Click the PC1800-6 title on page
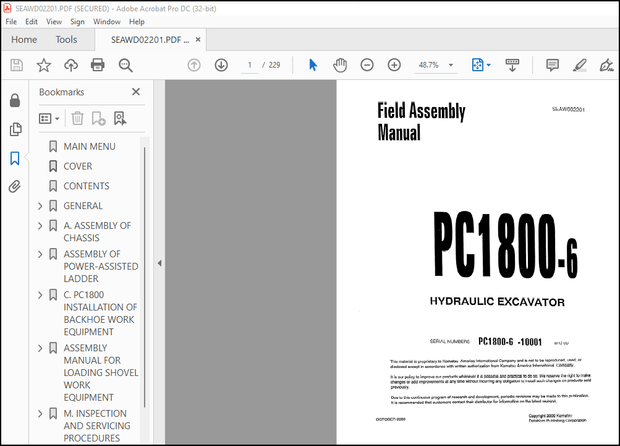620x446 pixels. 505,244
